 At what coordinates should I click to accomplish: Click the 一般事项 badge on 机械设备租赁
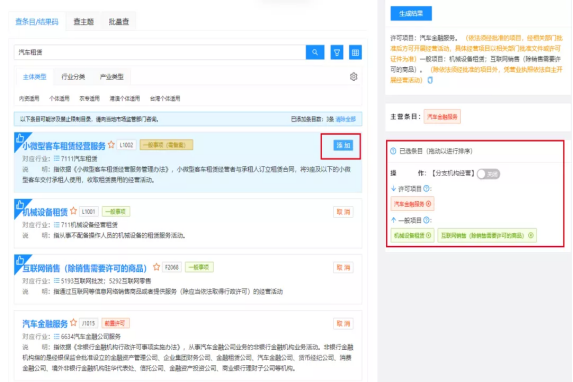click(x=116, y=211)
